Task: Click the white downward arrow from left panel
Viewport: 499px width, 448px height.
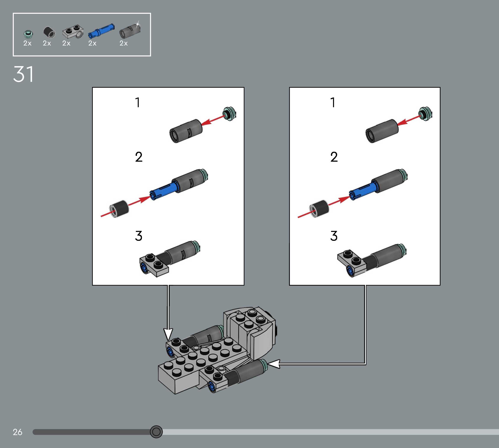Action: [168, 334]
